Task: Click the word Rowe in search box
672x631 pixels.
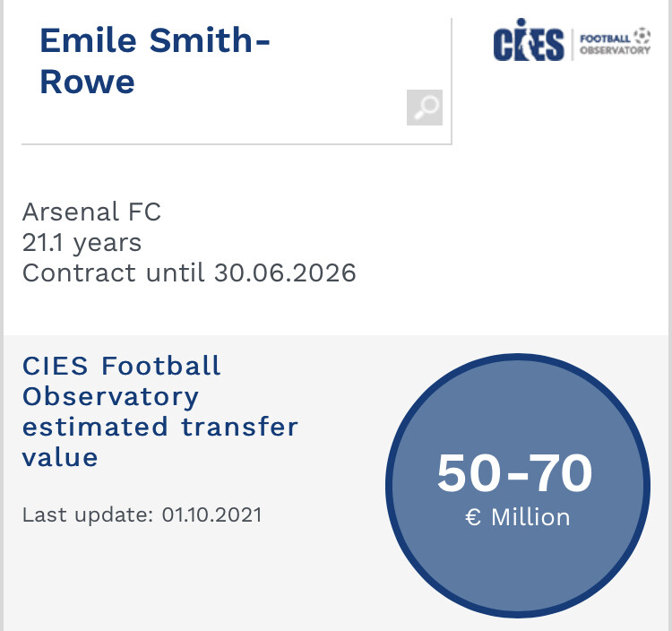Action: pos(88,82)
